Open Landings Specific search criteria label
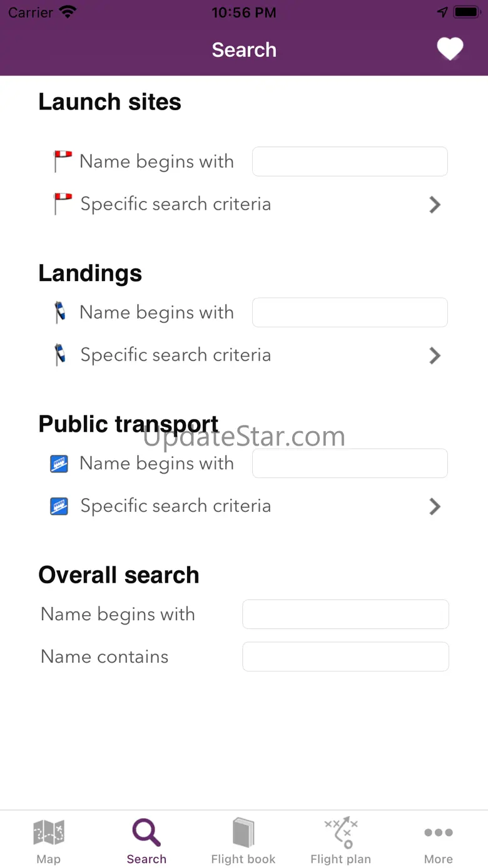The image size is (488, 868). [176, 355]
